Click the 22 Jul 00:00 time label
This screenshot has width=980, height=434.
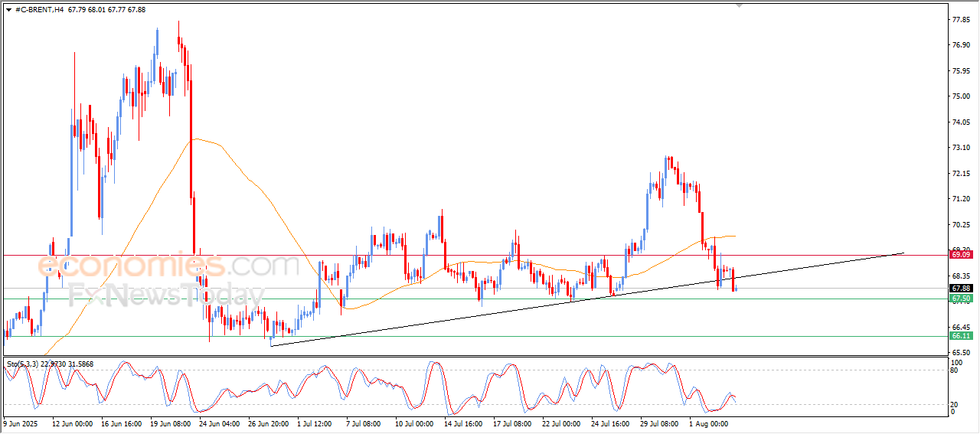[x=562, y=423]
